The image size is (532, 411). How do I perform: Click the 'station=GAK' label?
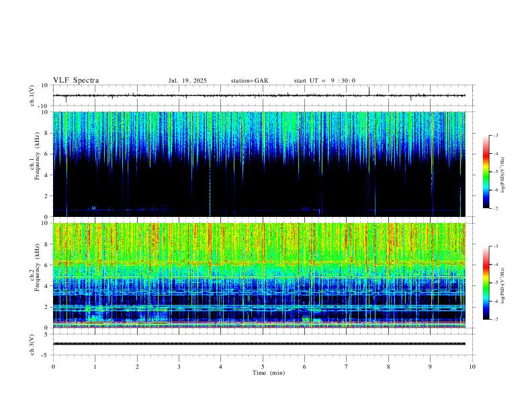(x=249, y=81)
